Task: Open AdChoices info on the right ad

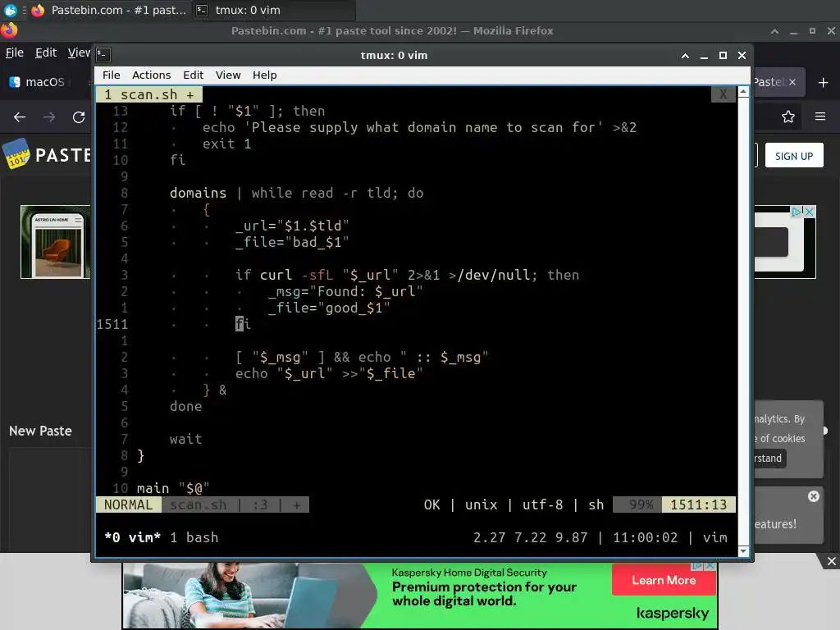Action: pos(797,212)
